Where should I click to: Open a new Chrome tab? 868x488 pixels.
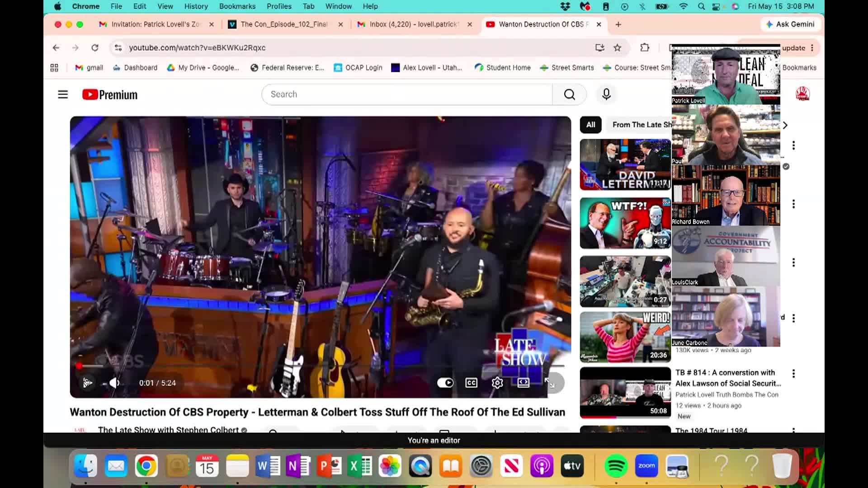tap(618, 24)
